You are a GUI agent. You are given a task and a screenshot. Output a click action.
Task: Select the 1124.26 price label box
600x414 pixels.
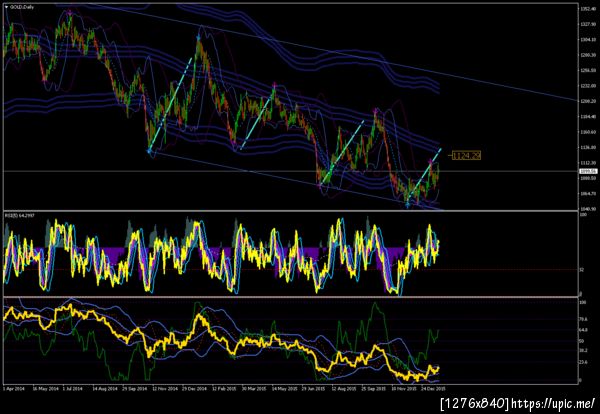[x=466, y=155]
